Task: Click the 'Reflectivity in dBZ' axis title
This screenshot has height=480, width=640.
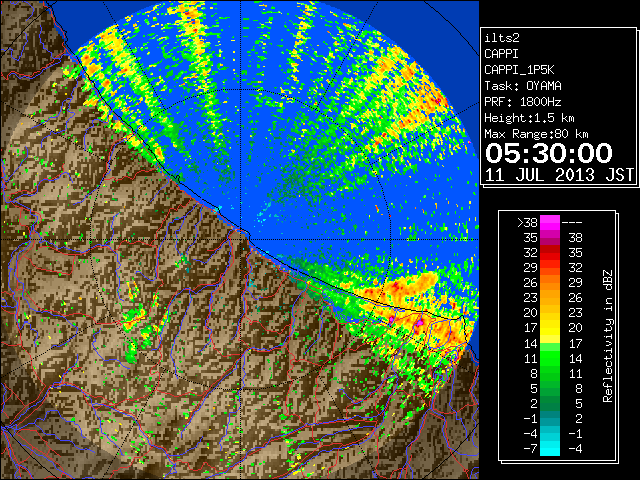Action: point(608,336)
